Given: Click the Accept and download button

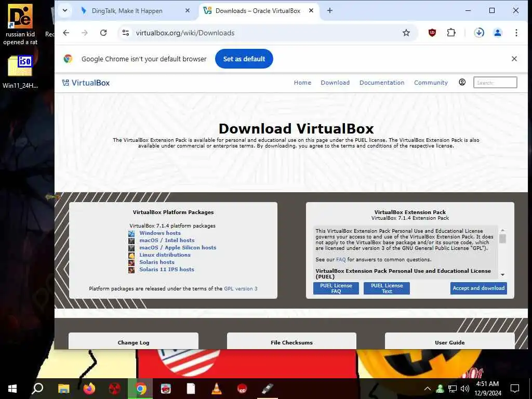Looking at the screenshot, I should (x=478, y=288).
